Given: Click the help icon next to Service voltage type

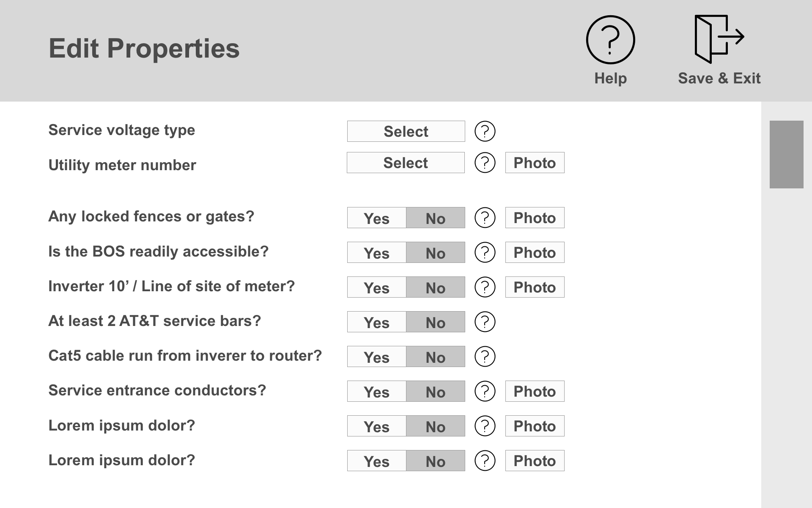Looking at the screenshot, I should (485, 130).
